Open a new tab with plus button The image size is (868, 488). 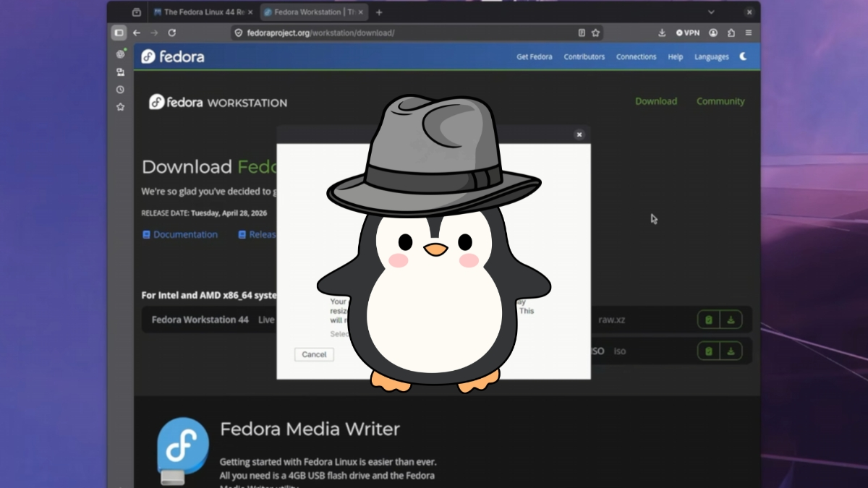coord(379,12)
